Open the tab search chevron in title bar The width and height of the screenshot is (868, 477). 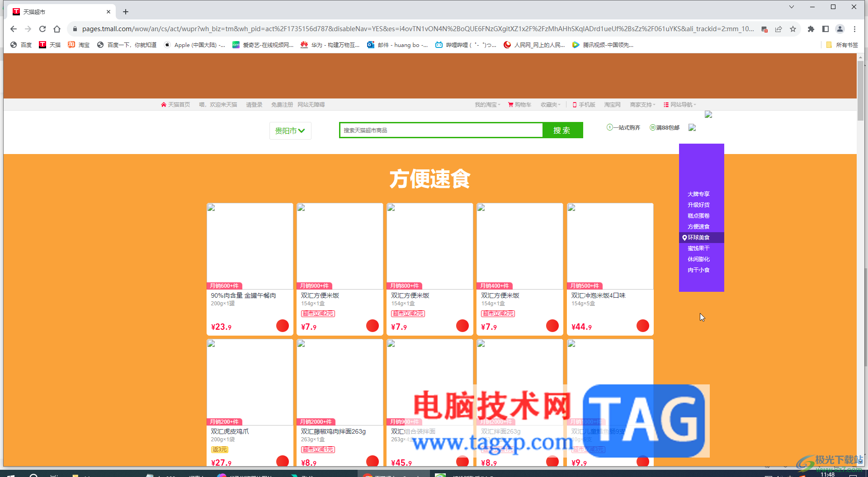[x=792, y=7]
